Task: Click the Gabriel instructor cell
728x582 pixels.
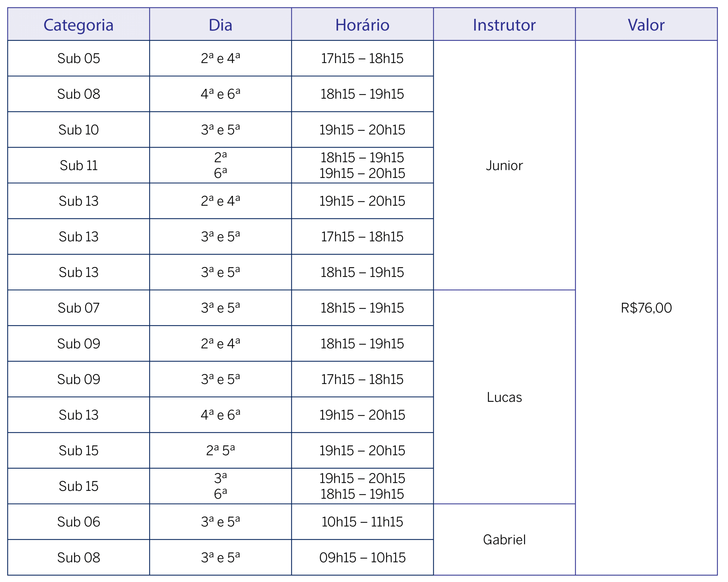Action: pos(504,539)
